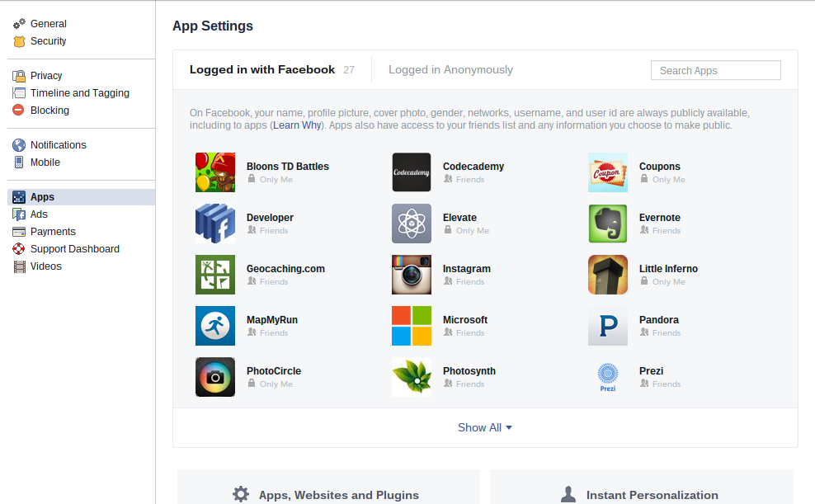Click the Elevate 'Only Me' privacy label
The height and width of the screenshot is (504, 815).
pyautogui.click(x=473, y=231)
